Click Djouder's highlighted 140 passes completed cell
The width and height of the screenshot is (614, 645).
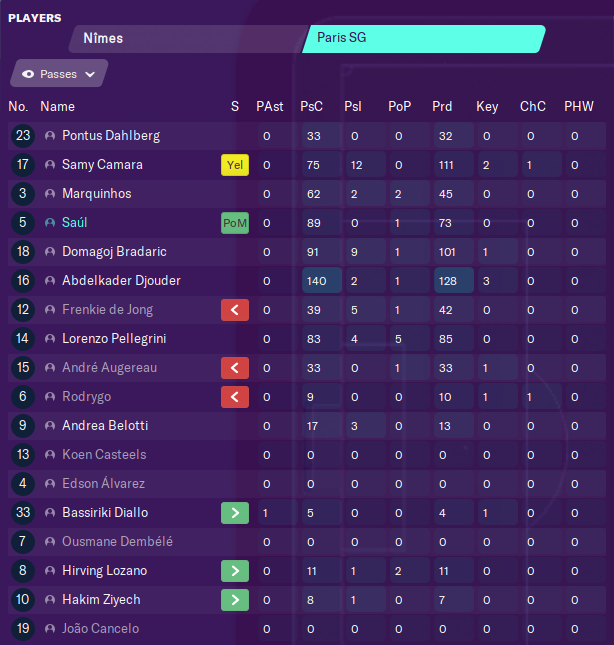coord(322,281)
